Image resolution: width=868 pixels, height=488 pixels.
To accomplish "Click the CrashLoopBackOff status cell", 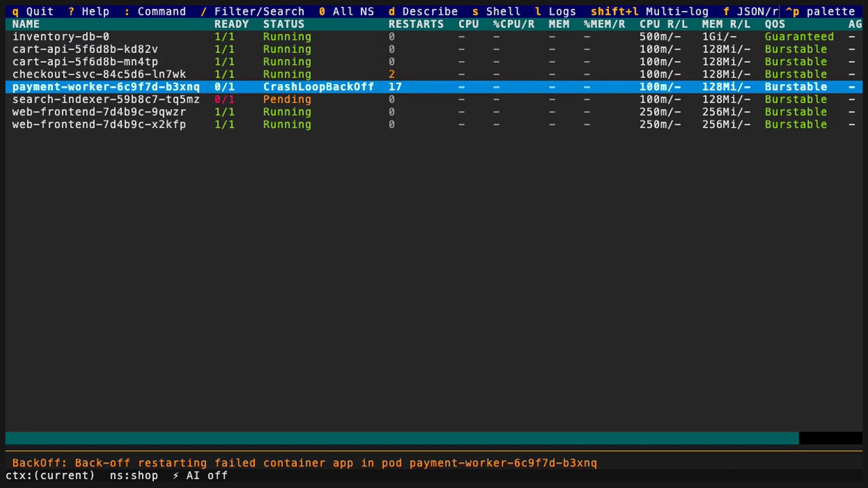I will pos(319,87).
